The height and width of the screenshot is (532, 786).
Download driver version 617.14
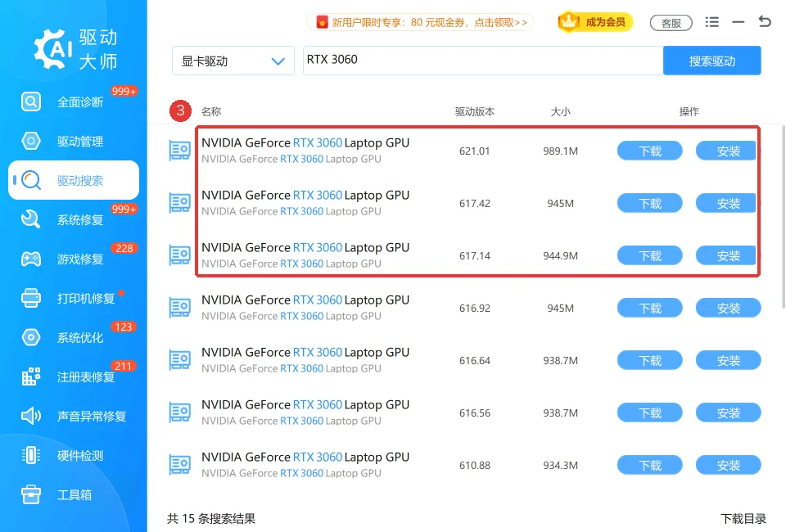pyautogui.click(x=649, y=255)
